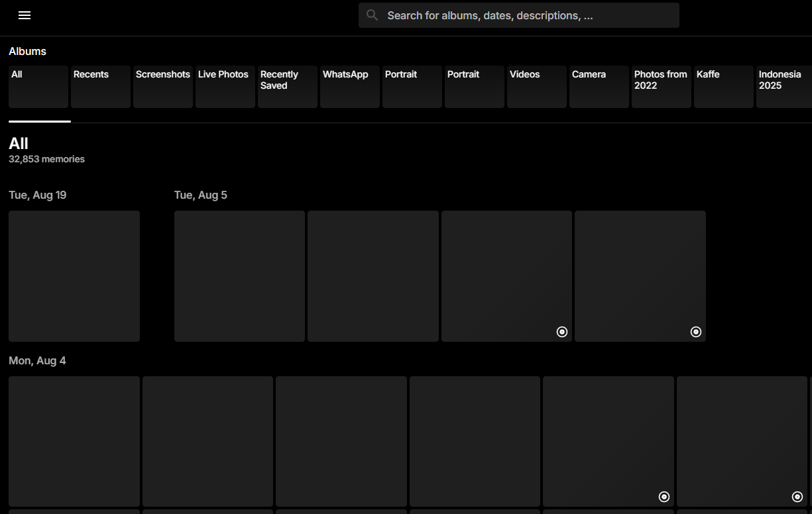Open the Recently Saved album
Viewport: 812px width, 514px height.
tap(288, 87)
